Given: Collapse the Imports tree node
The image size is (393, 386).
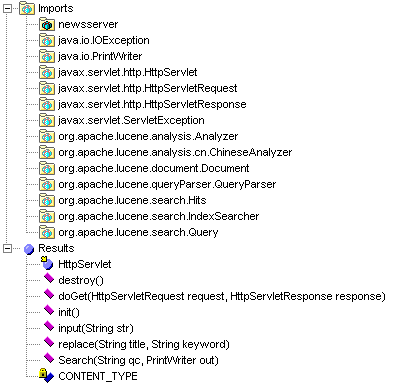Looking at the screenshot, I should pyautogui.click(x=7, y=8).
